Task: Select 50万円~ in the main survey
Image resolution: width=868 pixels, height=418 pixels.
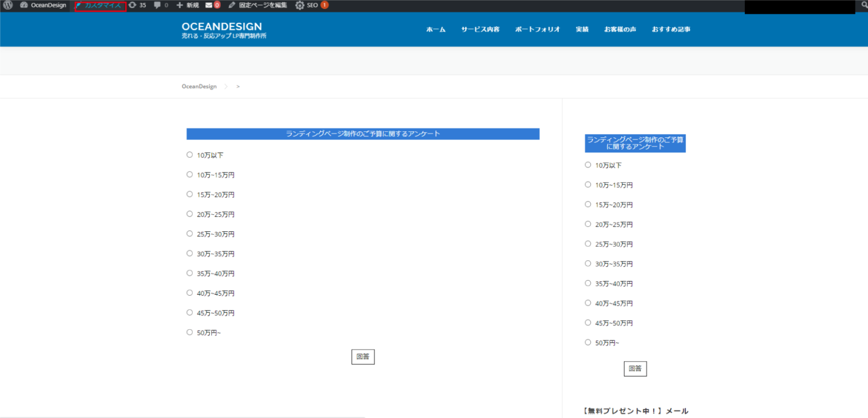Action: click(x=189, y=332)
